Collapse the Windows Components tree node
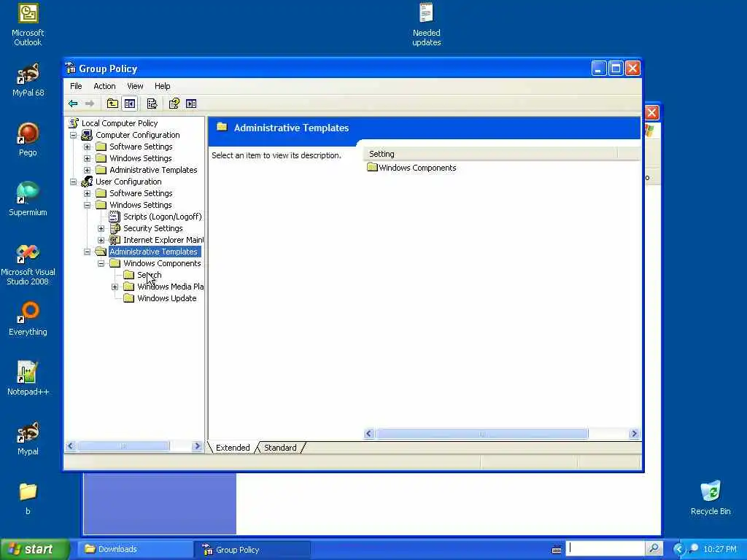This screenshot has width=747, height=560. point(101,263)
